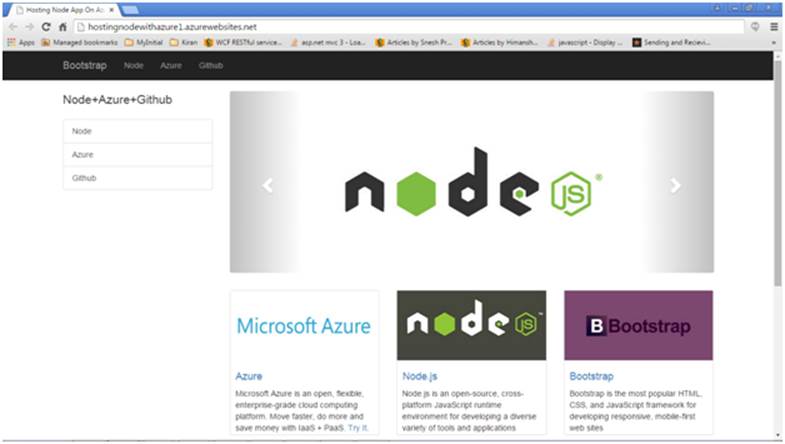Advance carousel with the right chevron
Viewport: 785px width, 444px height.
675,185
